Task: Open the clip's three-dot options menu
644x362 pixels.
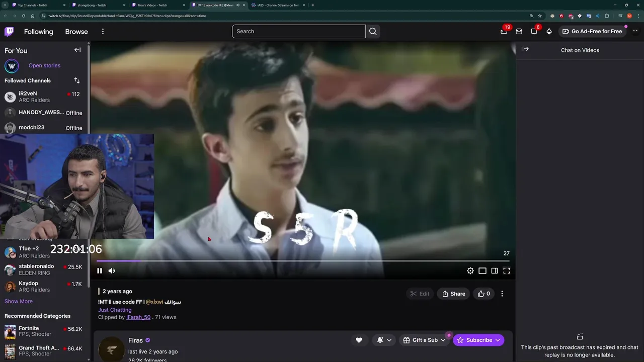Action: click(x=502, y=294)
